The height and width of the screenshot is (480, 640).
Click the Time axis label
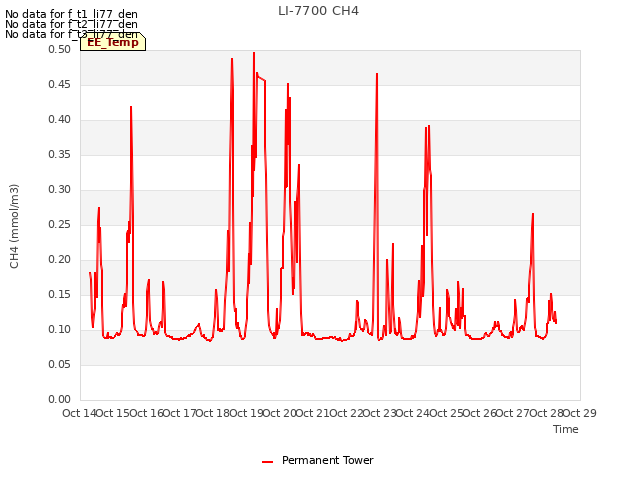coord(566,429)
